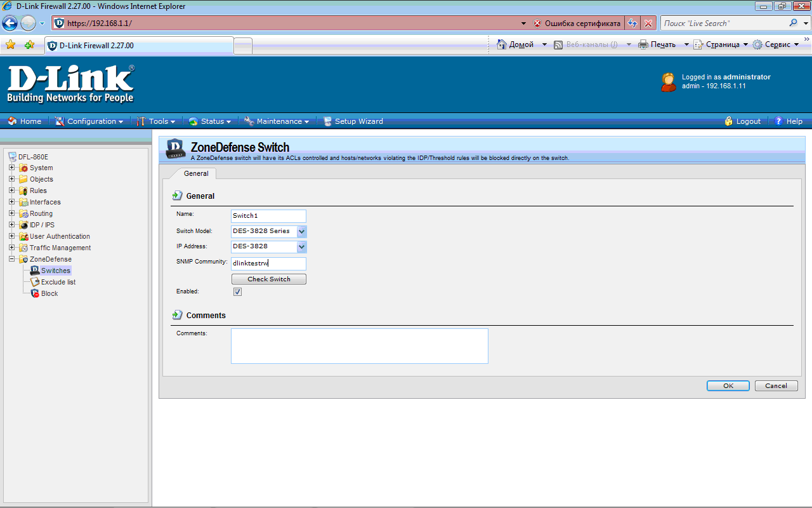Expand the IDP / IPS tree node
Viewport: 812px width, 508px height.
coord(12,225)
